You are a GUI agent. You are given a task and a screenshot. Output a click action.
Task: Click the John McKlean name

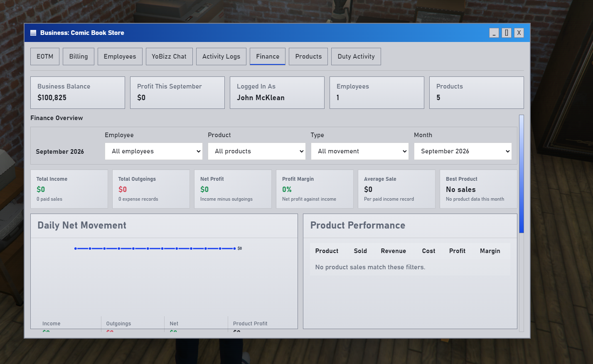tap(261, 98)
